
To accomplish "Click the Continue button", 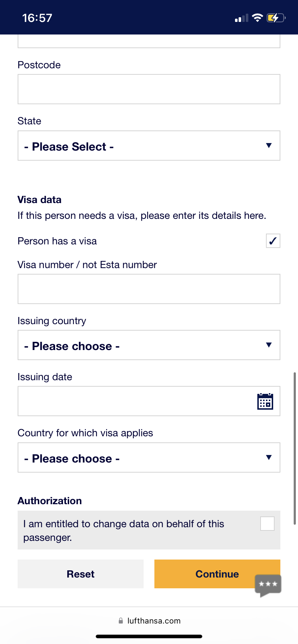I will 217,574.
